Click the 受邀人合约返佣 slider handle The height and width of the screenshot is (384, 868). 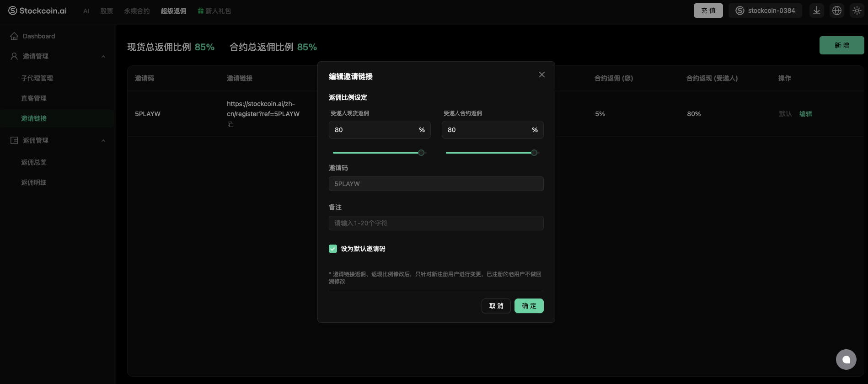tap(534, 153)
